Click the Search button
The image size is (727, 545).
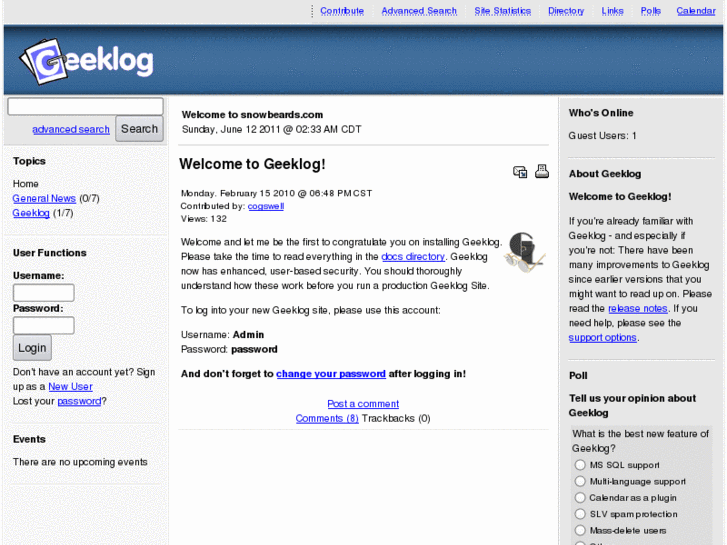pyautogui.click(x=140, y=128)
